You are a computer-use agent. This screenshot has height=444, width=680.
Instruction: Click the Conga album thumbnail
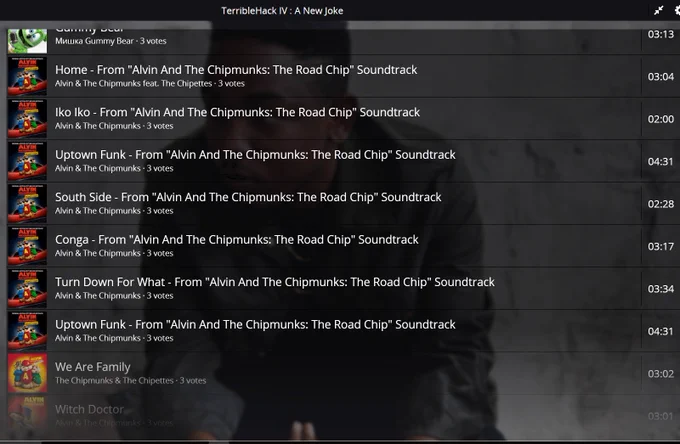27,246
